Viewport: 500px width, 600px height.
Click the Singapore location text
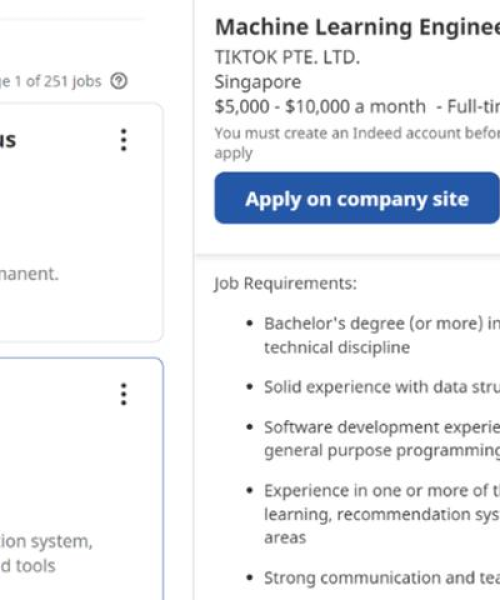[x=258, y=82]
